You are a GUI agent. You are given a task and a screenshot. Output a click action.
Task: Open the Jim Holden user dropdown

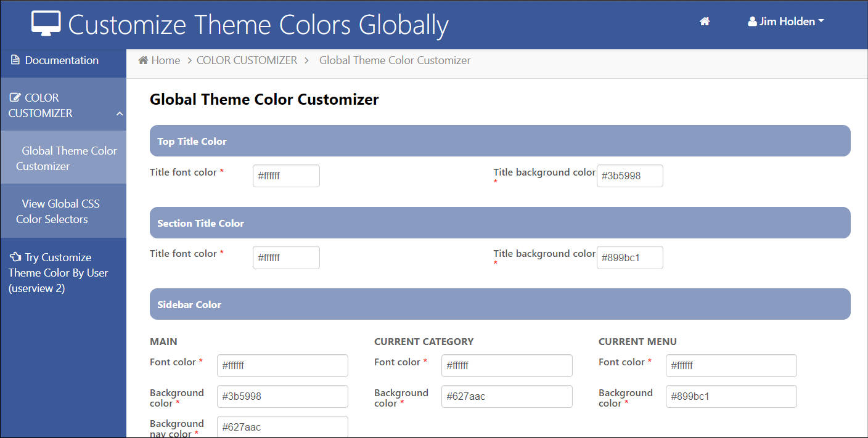786,22
